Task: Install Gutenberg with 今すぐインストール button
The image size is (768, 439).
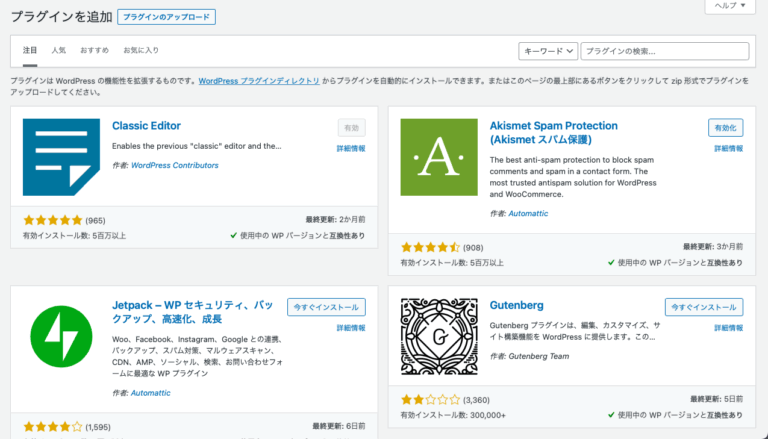Action: tap(703, 307)
